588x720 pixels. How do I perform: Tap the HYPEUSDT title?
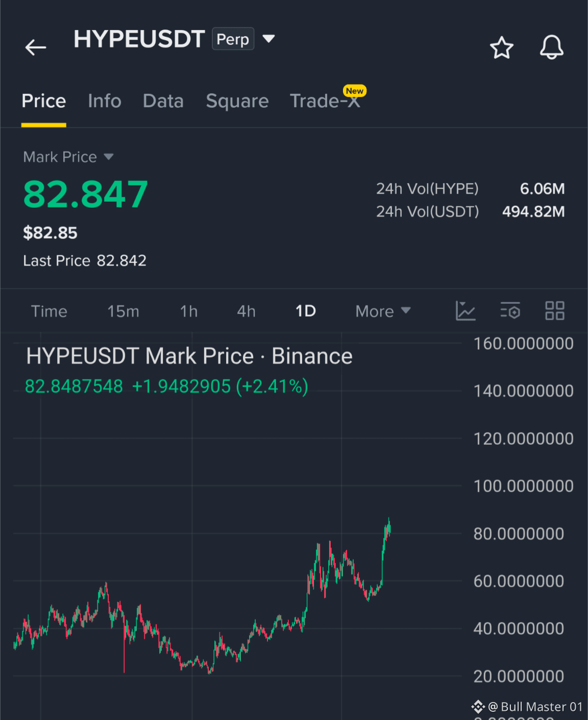click(x=139, y=39)
